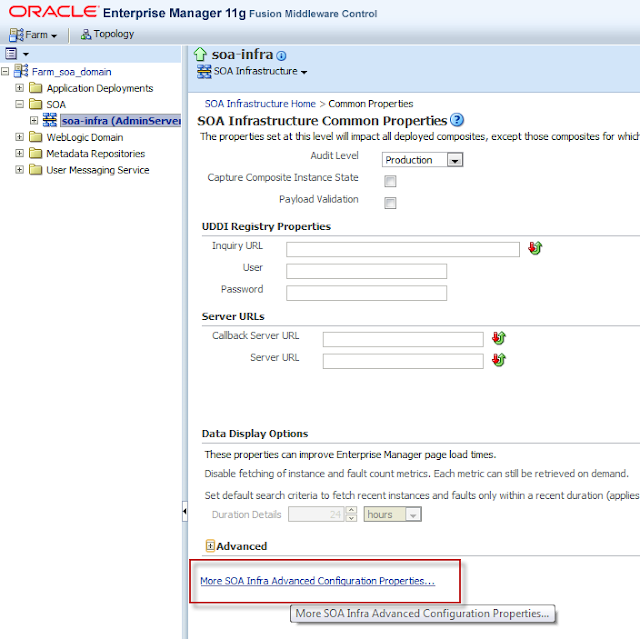Collapse the SOA folder node
The height and width of the screenshot is (639, 640).
19,104
